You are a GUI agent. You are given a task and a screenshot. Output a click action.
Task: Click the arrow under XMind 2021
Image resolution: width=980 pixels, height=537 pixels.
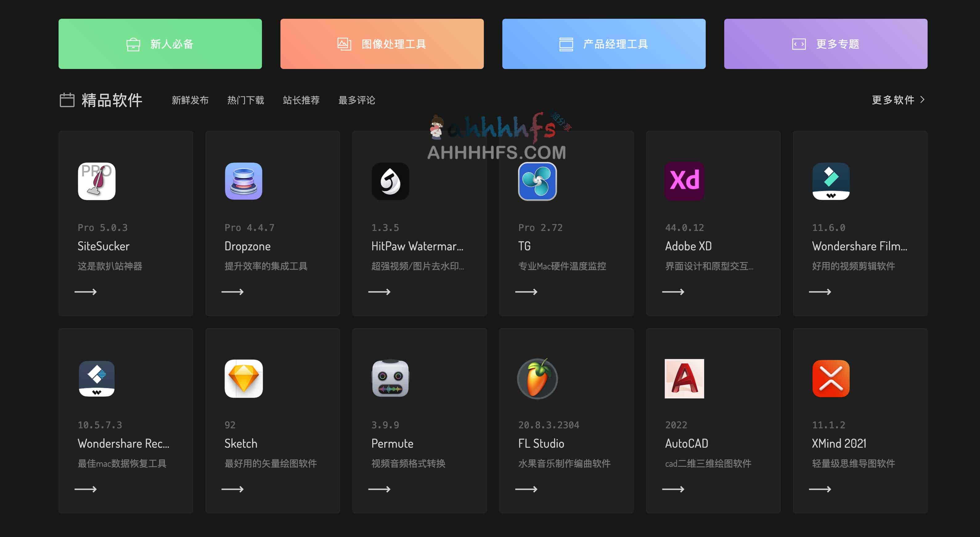coord(820,489)
